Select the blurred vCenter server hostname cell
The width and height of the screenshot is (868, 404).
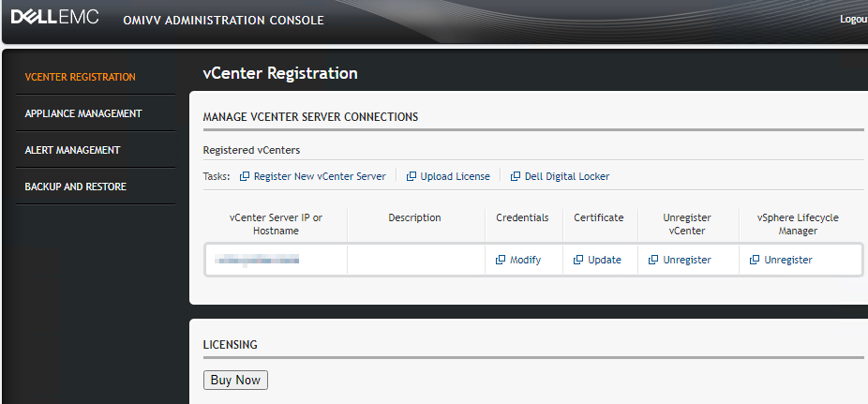tap(256, 259)
